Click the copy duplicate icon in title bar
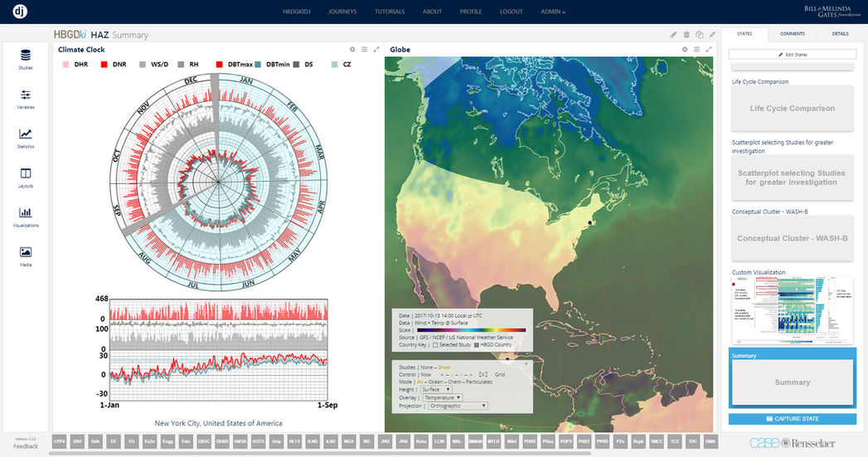868x457 pixels. point(699,34)
